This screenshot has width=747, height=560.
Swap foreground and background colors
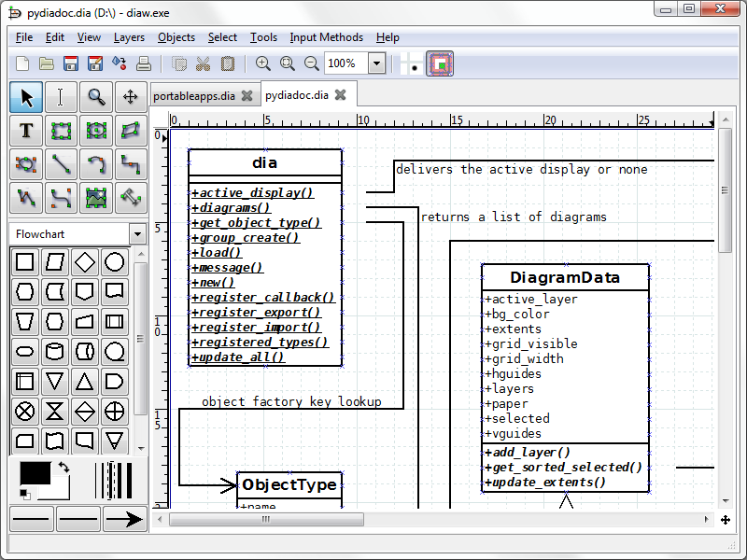(63, 467)
